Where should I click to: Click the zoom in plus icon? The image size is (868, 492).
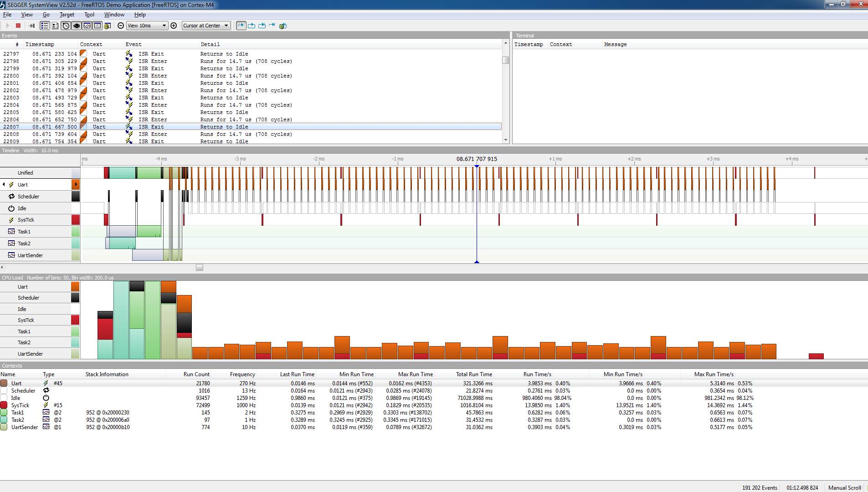point(174,26)
